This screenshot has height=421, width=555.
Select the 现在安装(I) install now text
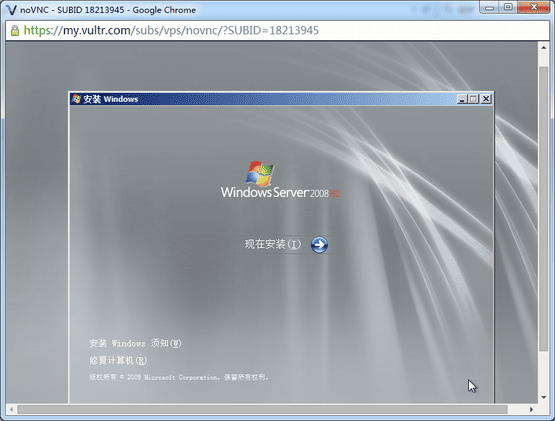click(x=273, y=244)
